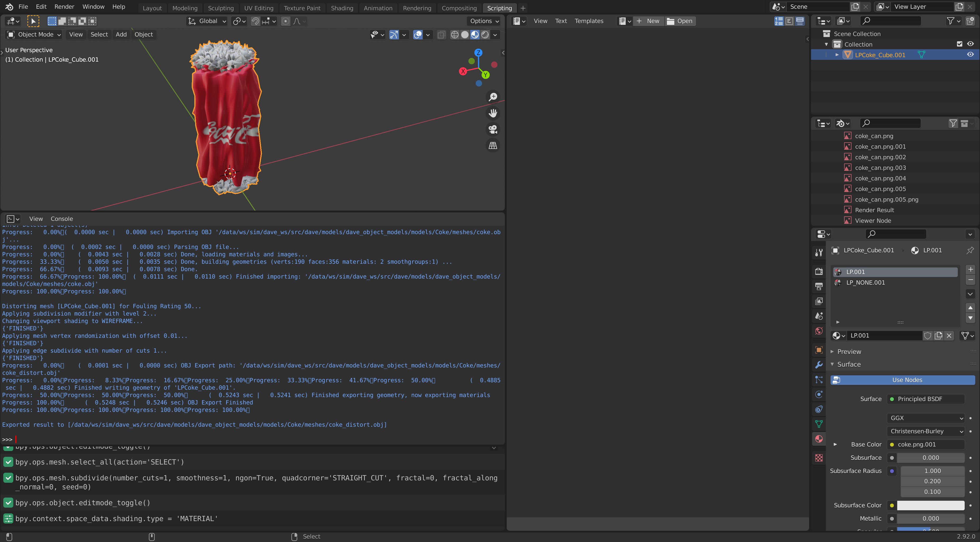
Task: Switch perspective/orthographic grid icon
Action: click(493, 145)
